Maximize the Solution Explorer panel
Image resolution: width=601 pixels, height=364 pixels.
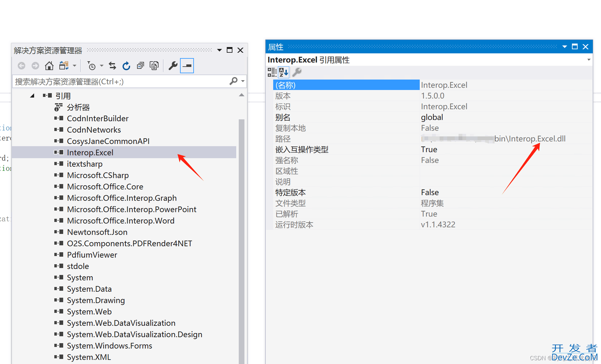click(x=230, y=50)
